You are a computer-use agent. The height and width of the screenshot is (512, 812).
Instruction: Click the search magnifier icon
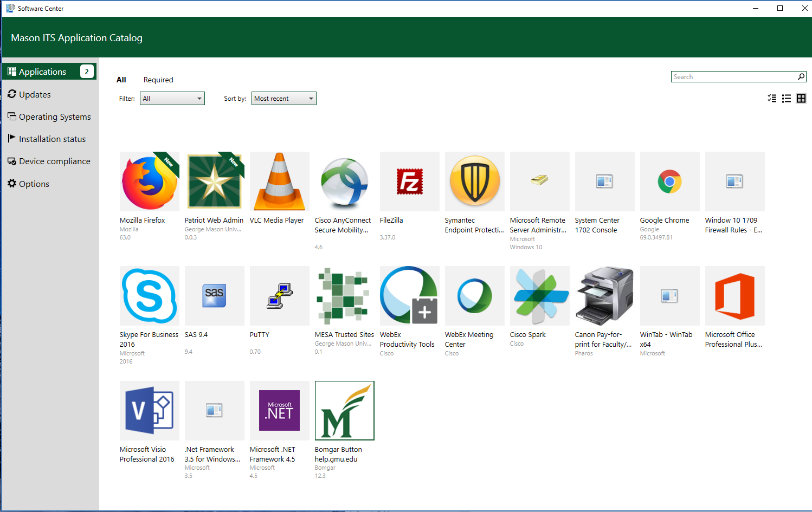(801, 76)
